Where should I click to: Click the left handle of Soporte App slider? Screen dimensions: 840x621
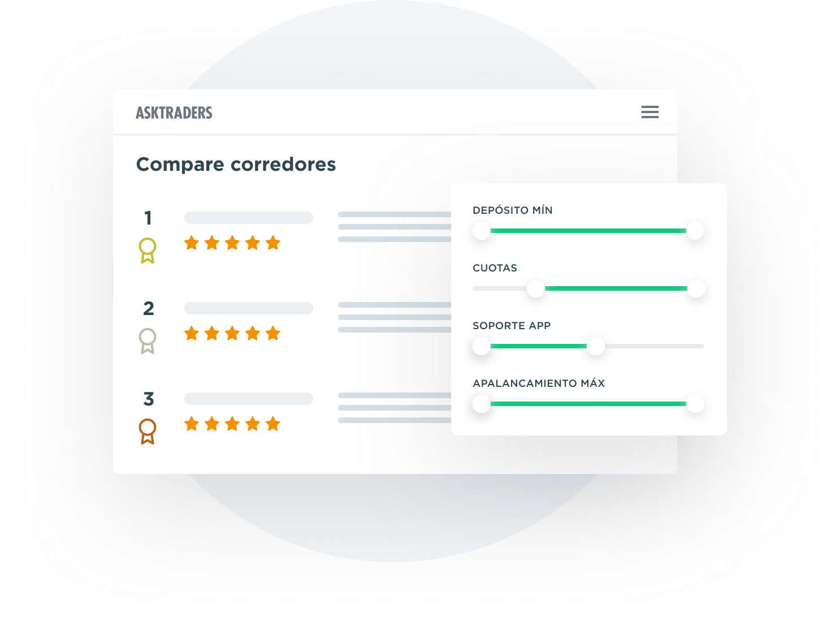pyautogui.click(x=482, y=346)
